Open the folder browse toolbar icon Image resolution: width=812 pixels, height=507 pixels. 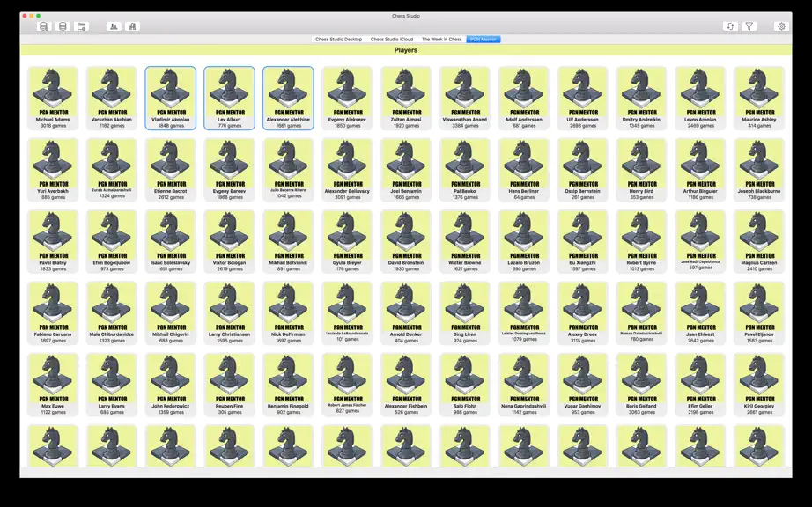pyautogui.click(x=81, y=26)
